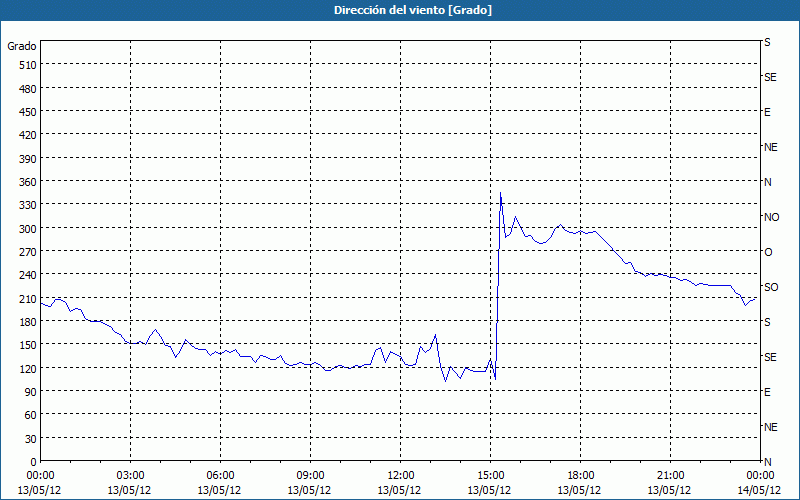Select the 13/05/12 date under 18:00
Image resolution: width=800 pixels, height=500 pixels.
click(580, 490)
